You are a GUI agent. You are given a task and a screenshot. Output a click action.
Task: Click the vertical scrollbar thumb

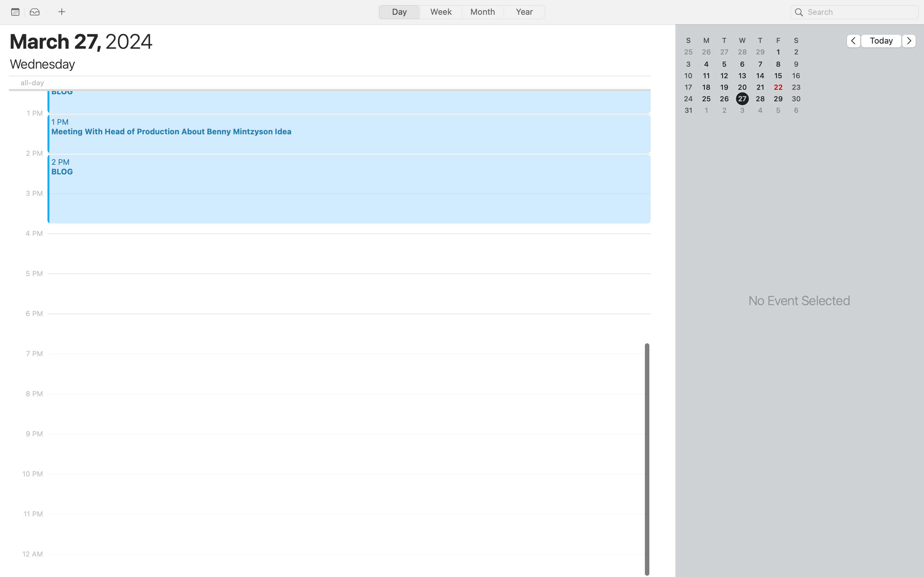646,458
